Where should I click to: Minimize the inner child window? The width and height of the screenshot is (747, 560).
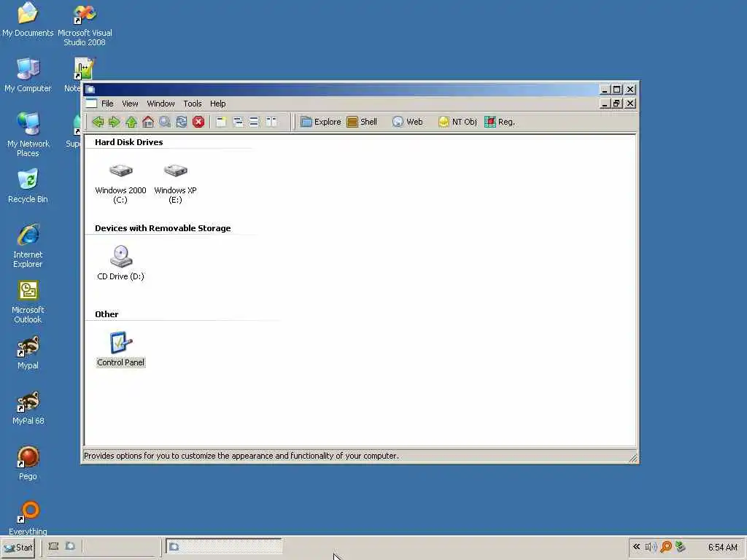[x=605, y=104]
